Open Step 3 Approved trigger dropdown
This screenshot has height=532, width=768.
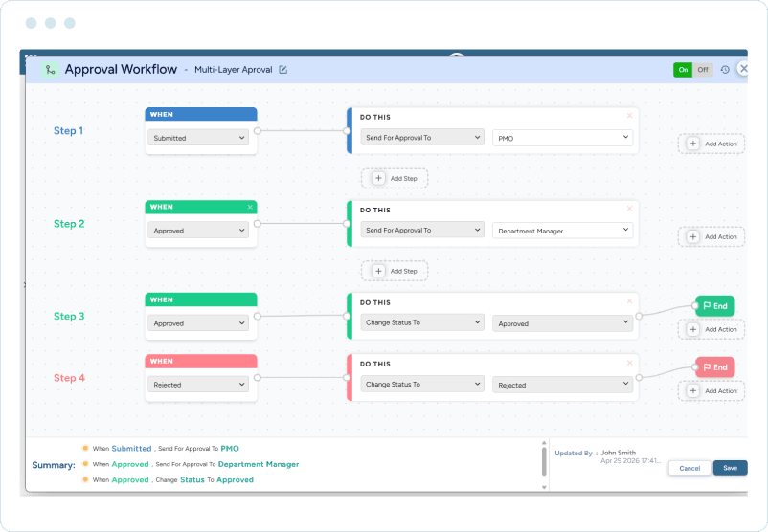pyautogui.click(x=198, y=323)
